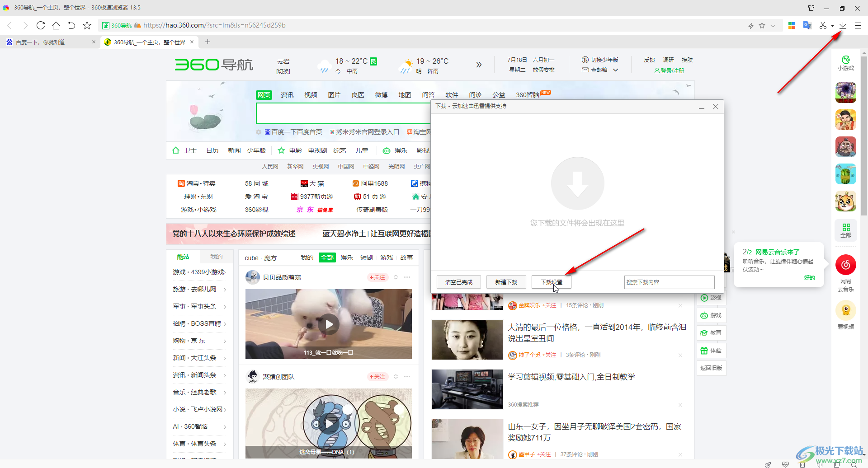Click 新建下载 button
Image resolution: width=868 pixels, height=468 pixels.
506,282
